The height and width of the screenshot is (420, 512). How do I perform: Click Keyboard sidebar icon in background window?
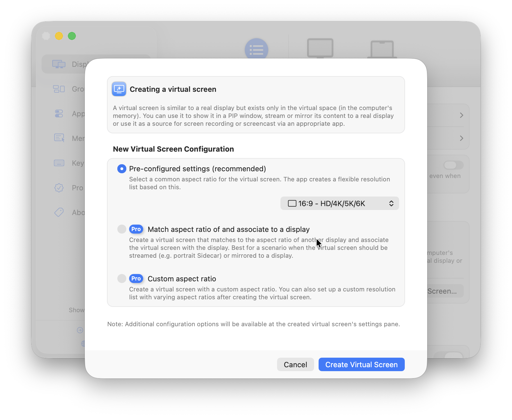point(59,163)
